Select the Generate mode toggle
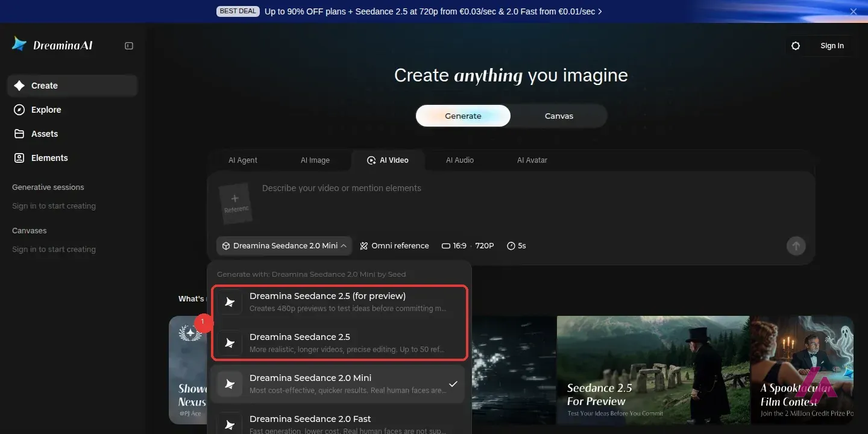The height and width of the screenshot is (434, 868). pos(463,116)
